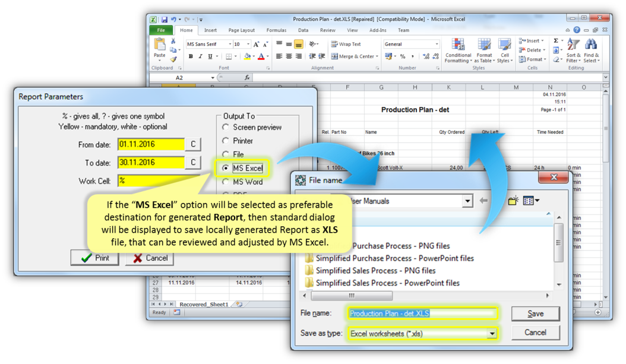Click the Increase Decimal icon
This screenshot has height=364, width=626.
[426, 56]
